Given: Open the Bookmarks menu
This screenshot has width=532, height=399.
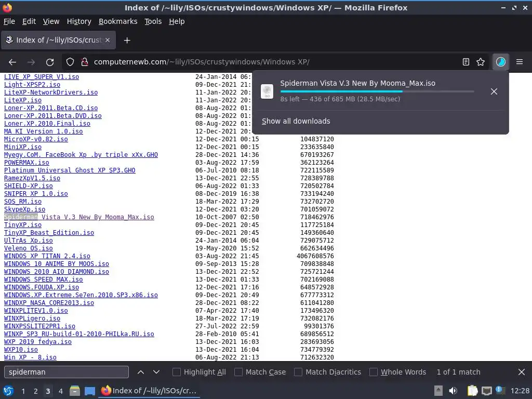Looking at the screenshot, I should pos(118,21).
